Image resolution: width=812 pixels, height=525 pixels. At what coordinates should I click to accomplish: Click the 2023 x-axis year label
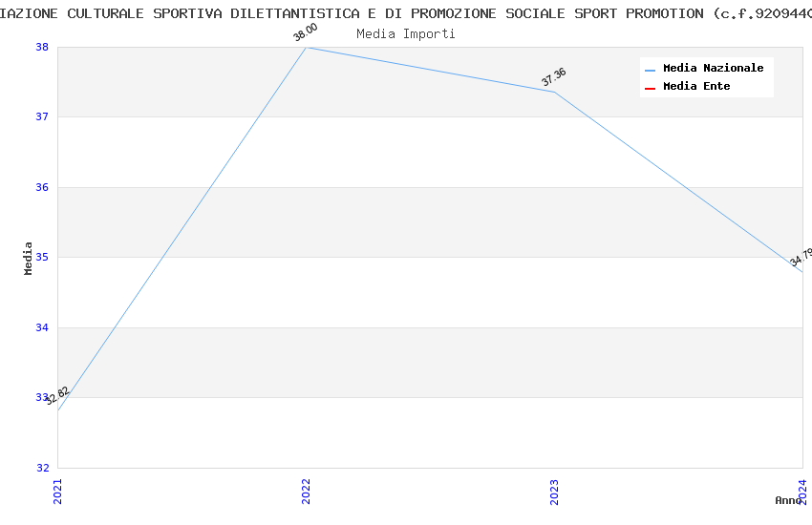554,492
